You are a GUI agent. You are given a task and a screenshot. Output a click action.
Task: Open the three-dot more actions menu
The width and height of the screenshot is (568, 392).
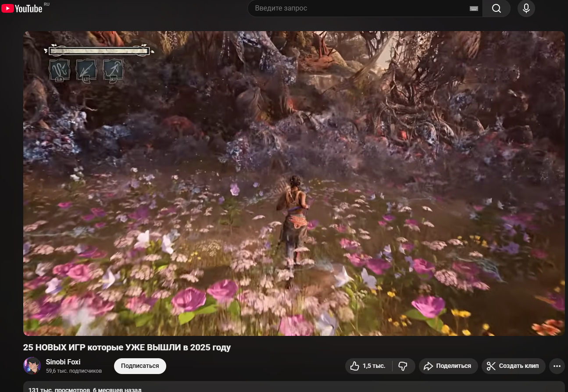click(x=557, y=366)
